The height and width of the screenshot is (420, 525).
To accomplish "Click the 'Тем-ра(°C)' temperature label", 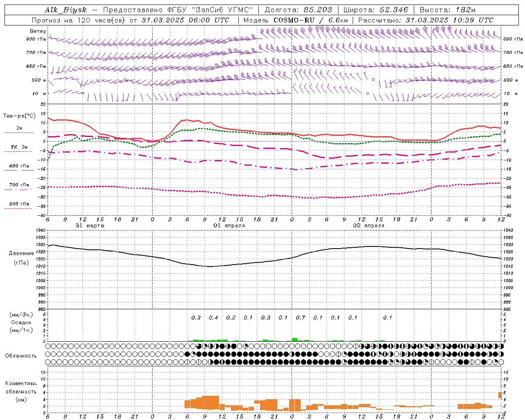I will tap(19, 116).
